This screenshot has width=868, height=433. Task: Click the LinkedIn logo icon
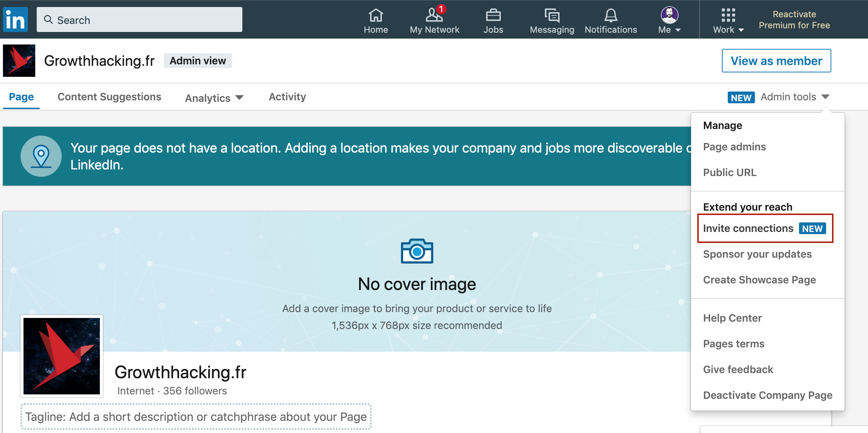15,19
